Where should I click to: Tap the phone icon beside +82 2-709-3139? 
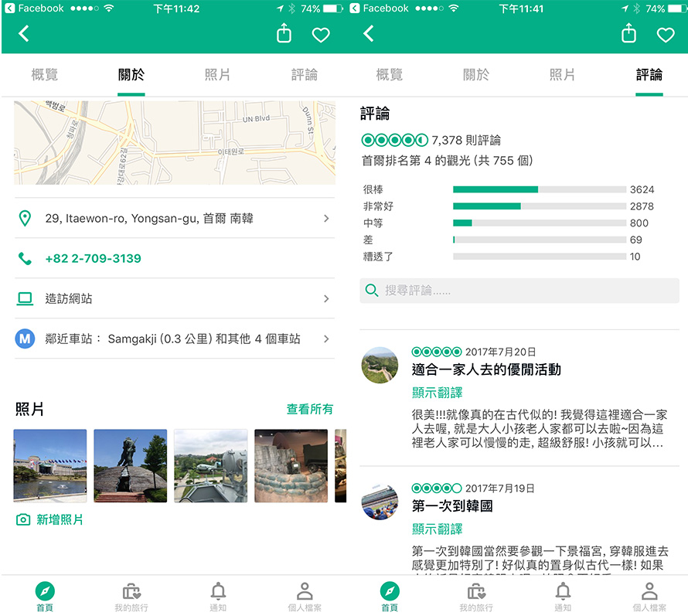25,258
